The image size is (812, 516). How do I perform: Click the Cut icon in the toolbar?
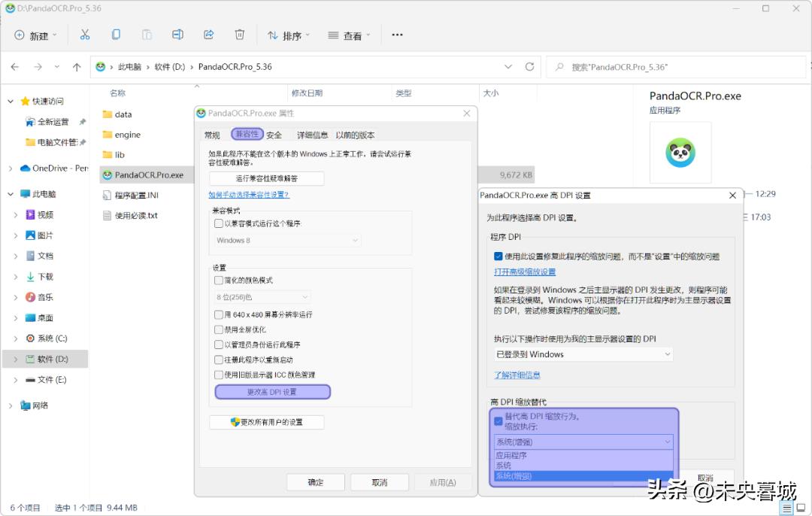click(85, 34)
